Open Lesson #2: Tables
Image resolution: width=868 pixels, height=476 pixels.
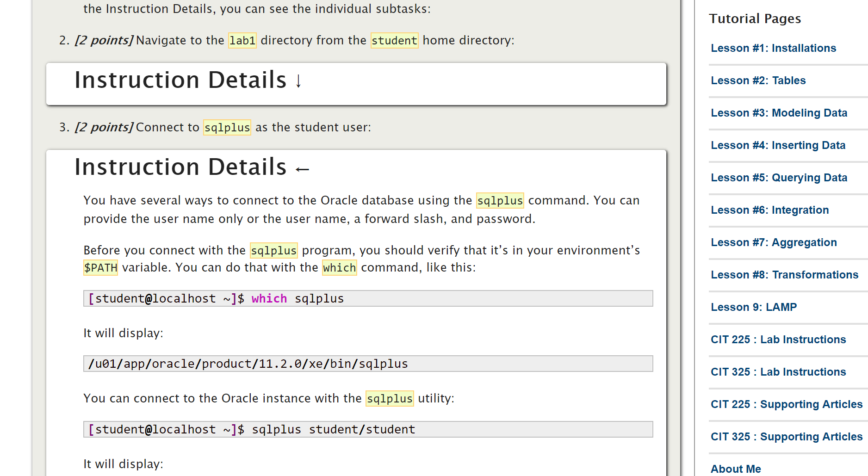[x=757, y=80]
